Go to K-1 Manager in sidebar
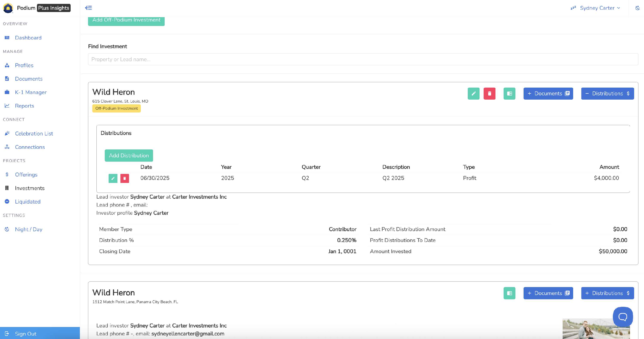This screenshot has height=339, width=644. [30, 92]
